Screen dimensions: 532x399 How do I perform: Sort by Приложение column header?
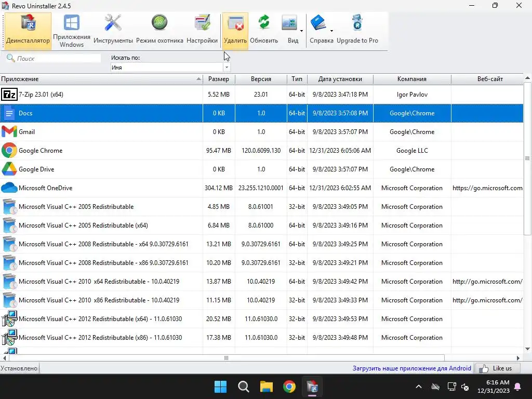coord(101,79)
